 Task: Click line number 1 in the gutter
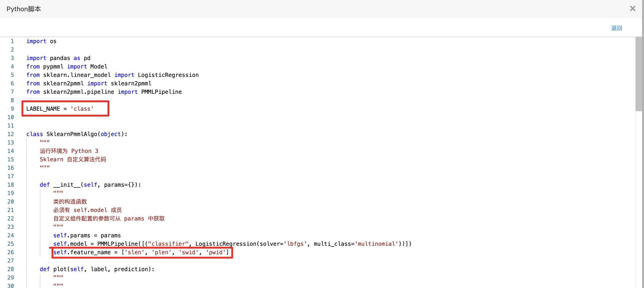[x=12, y=41]
